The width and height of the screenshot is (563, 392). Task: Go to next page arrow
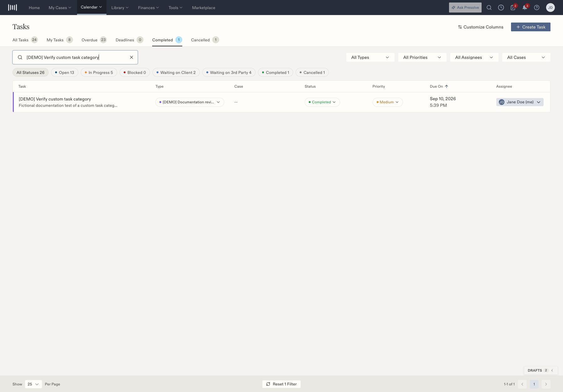pos(546,384)
